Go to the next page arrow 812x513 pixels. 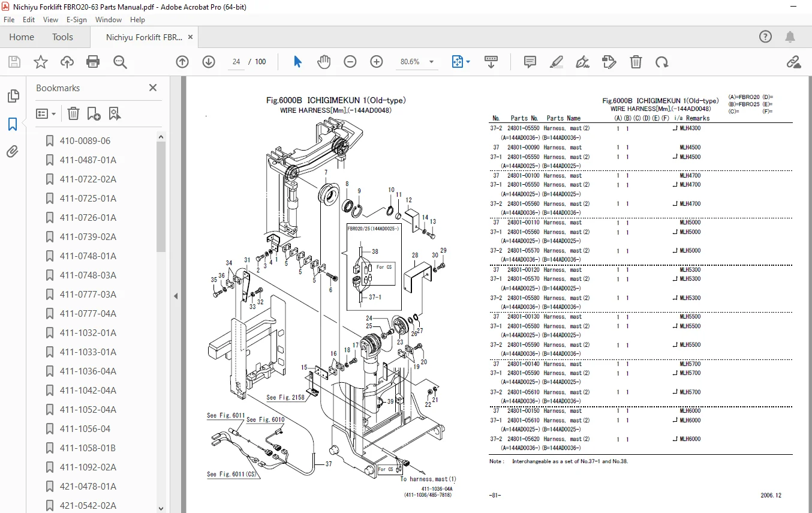(209, 62)
